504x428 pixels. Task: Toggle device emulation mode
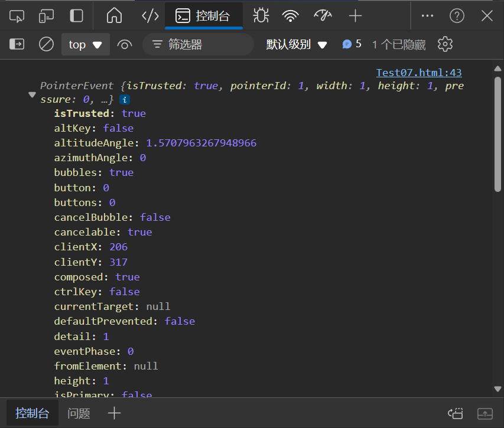coord(47,16)
